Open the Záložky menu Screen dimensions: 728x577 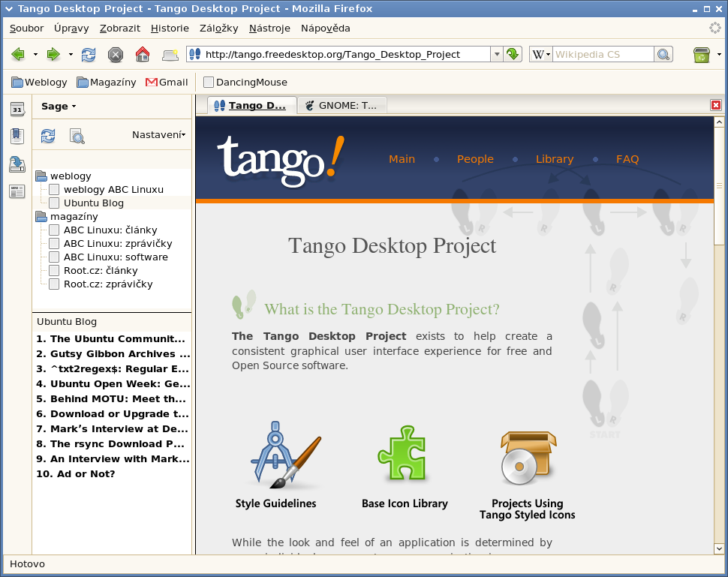pyautogui.click(x=218, y=29)
